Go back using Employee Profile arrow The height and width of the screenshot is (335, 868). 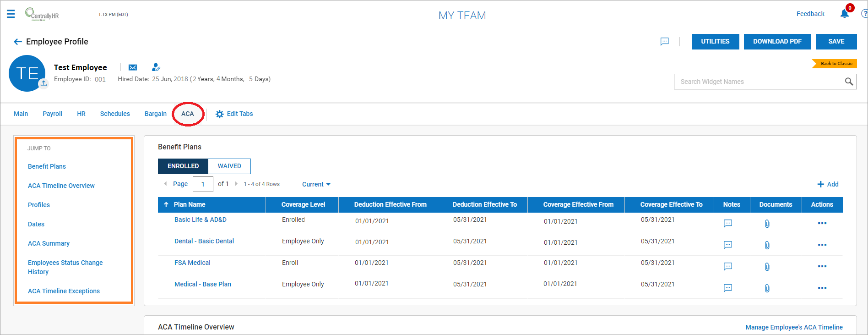point(18,42)
